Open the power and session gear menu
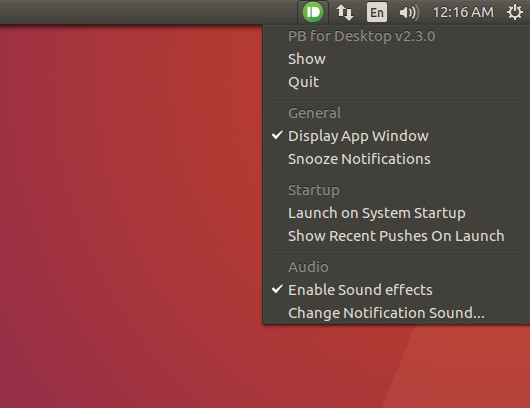 pos(514,12)
